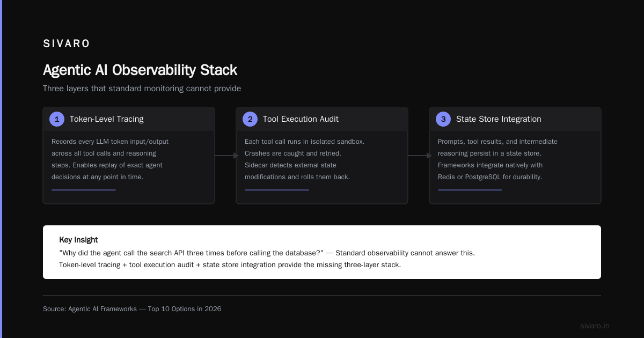Select the Token-Level Tracing header
644x338 pixels.
[129, 119]
